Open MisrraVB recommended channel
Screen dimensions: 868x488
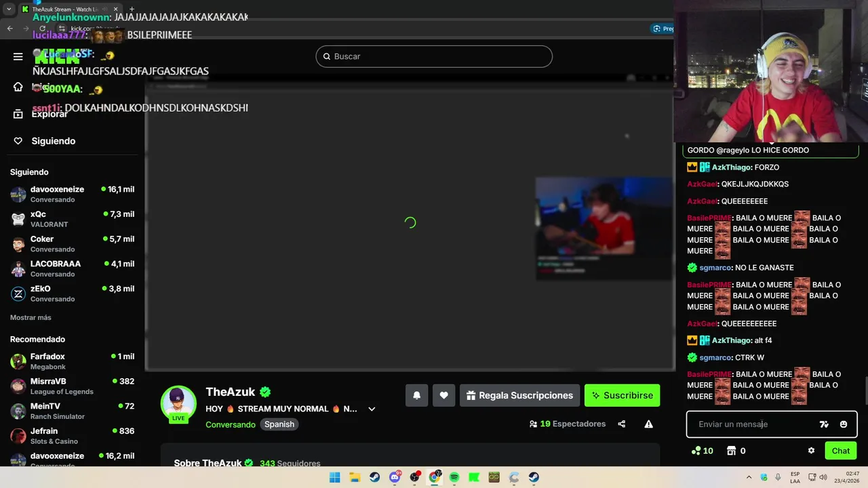click(72, 386)
